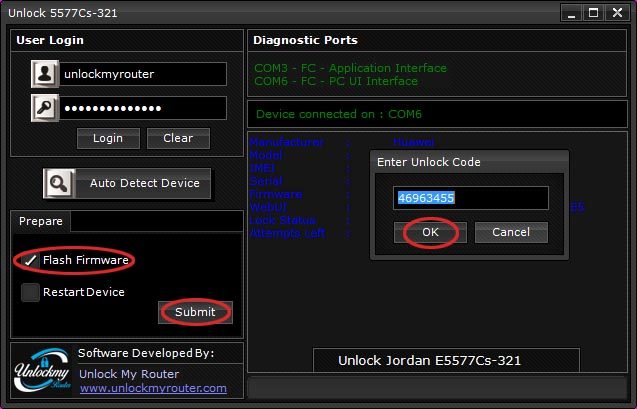The width and height of the screenshot is (637, 409).
Task: Minimize the Unlock 5577Cs-321 window
Action: (x=571, y=13)
